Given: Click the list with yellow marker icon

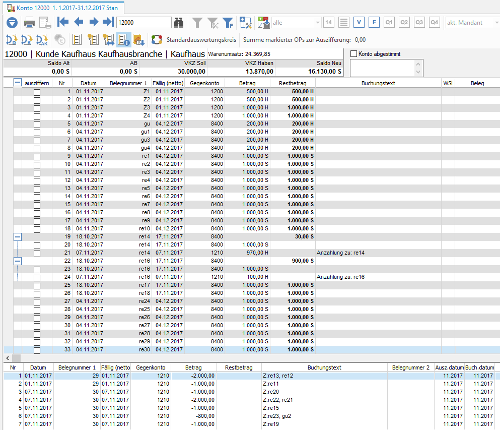Looking at the screenshot, I should tap(93, 40).
